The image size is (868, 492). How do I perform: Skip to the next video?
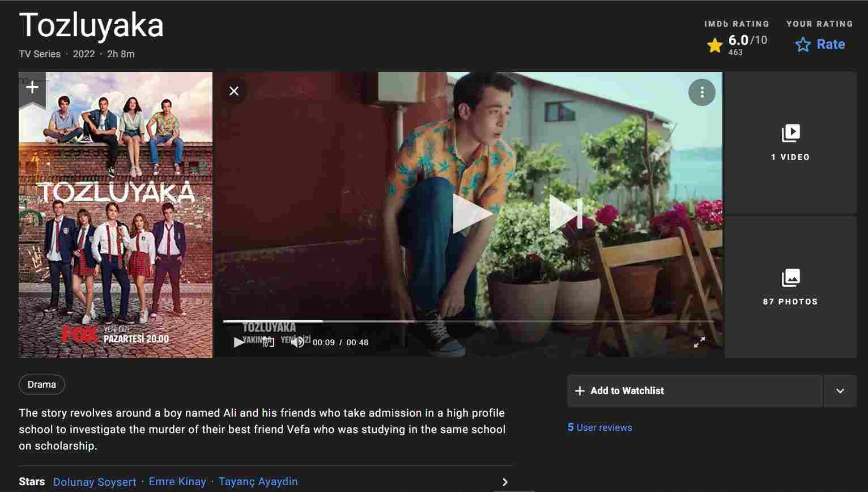pos(566,214)
